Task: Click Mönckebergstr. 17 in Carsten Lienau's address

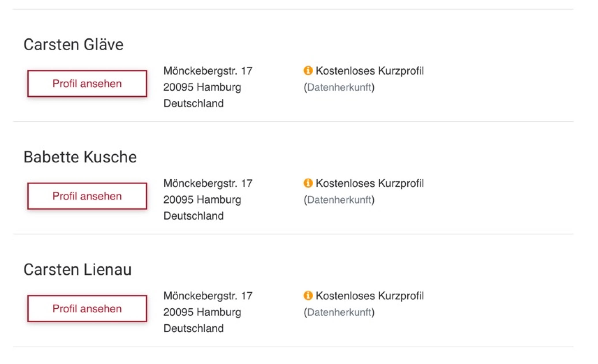Action: pos(208,296)
